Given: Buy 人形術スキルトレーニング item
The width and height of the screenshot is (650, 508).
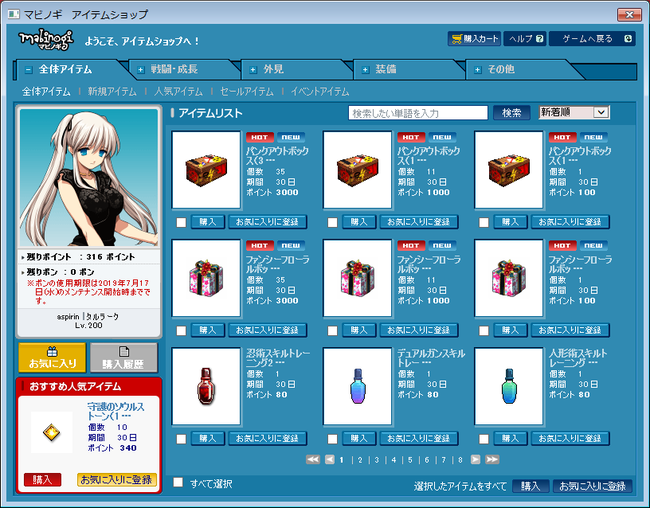Looking at the screenshot, I should 510,438.
